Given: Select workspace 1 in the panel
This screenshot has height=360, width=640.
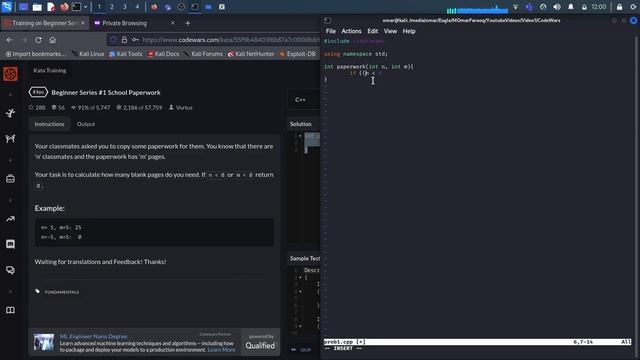Looking at the screenshot, I should coord(99,7).
